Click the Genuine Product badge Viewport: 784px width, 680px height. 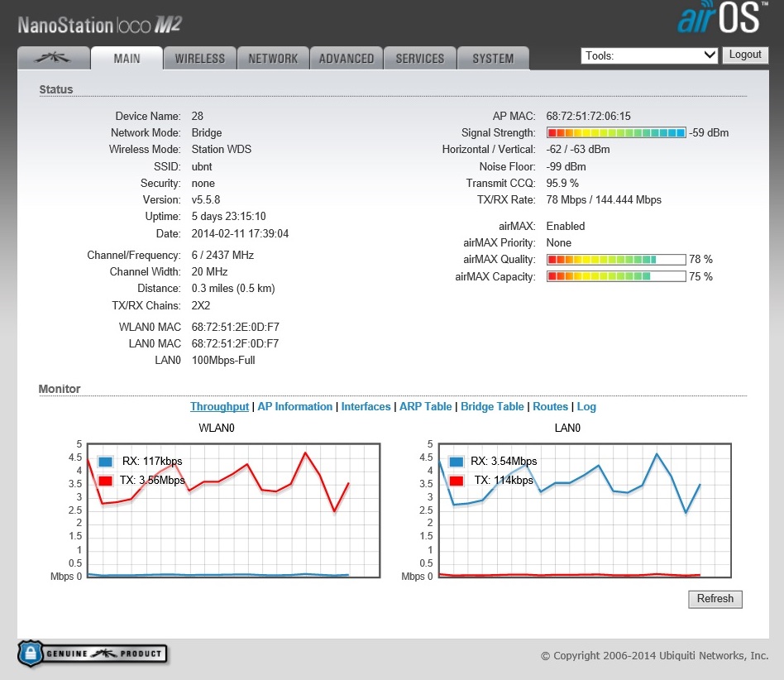tap(92, 653)
